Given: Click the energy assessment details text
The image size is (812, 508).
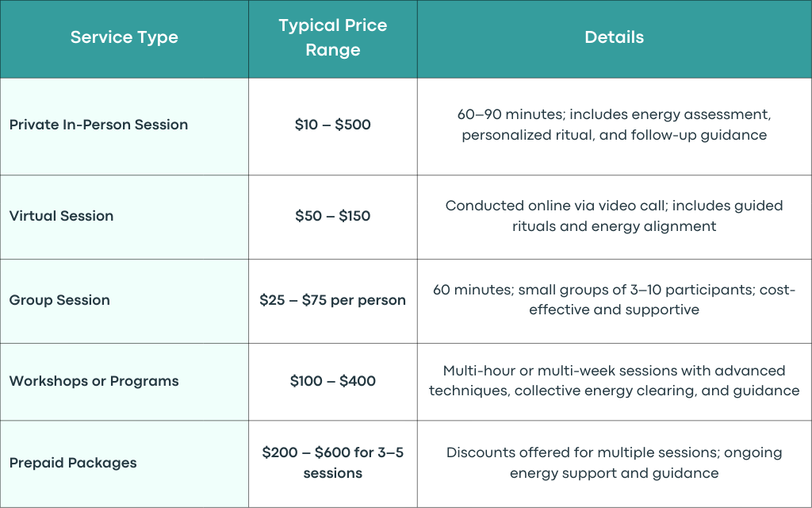Looking at the screenshot, I should point(615,125).
